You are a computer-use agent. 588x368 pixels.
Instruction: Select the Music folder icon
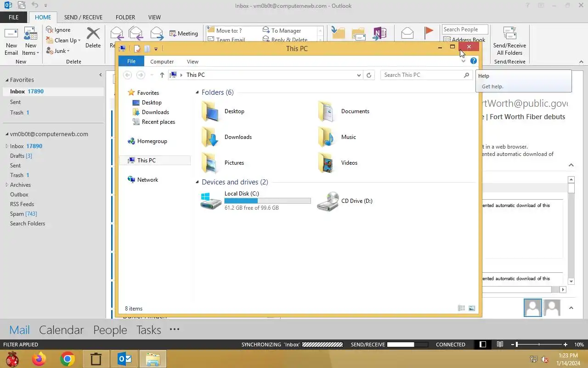(327, 137)
